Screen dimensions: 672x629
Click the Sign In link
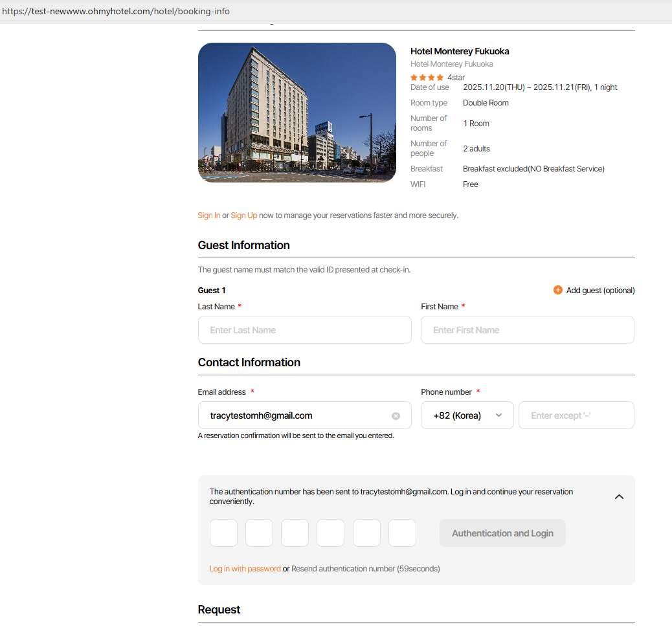click(x=208, y=215)
